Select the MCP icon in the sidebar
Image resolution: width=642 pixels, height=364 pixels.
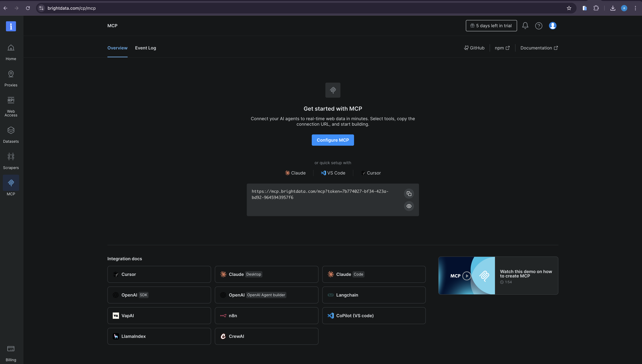pyautogui.click(x=11, y=183)
